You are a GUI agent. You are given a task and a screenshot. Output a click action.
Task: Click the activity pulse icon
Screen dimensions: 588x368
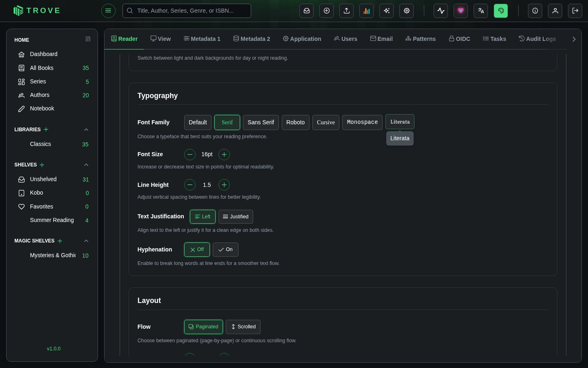[x=441, y=11]
